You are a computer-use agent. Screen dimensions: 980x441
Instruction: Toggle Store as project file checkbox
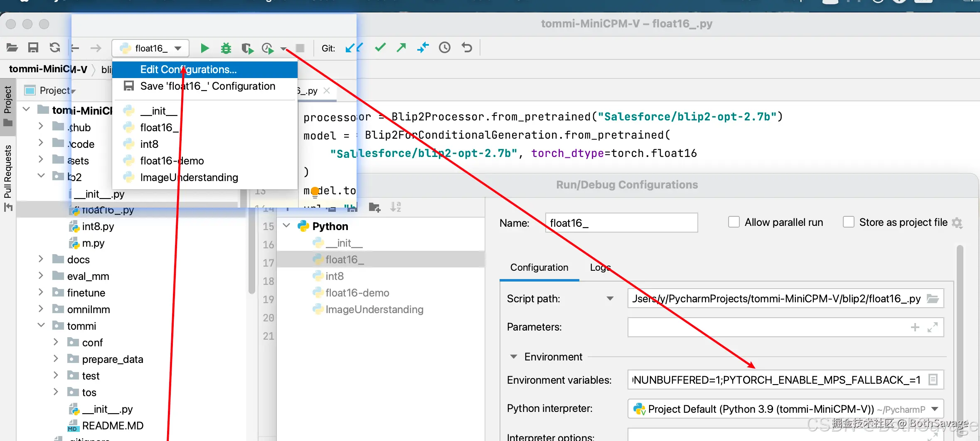click(x=849, y=222)
